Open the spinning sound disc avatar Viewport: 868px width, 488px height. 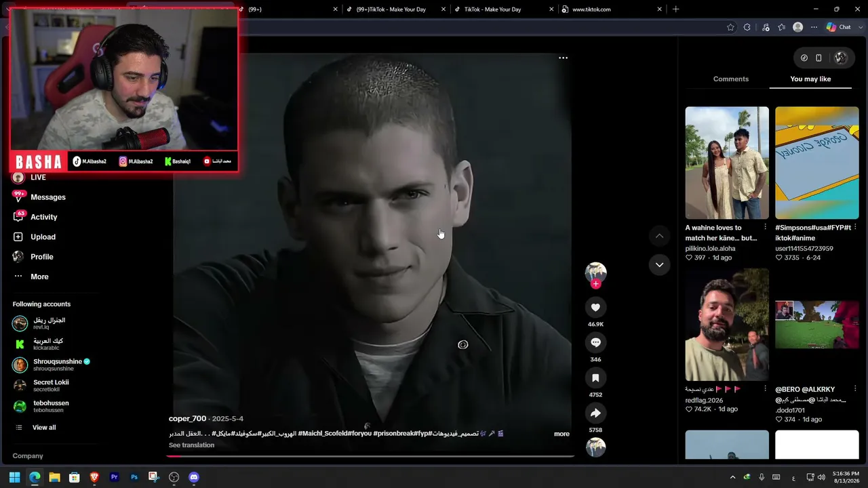(x=595, y=447)
